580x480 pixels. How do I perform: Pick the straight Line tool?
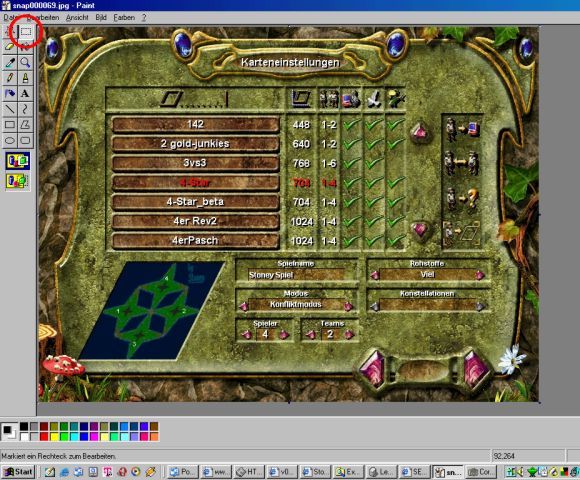10,109
